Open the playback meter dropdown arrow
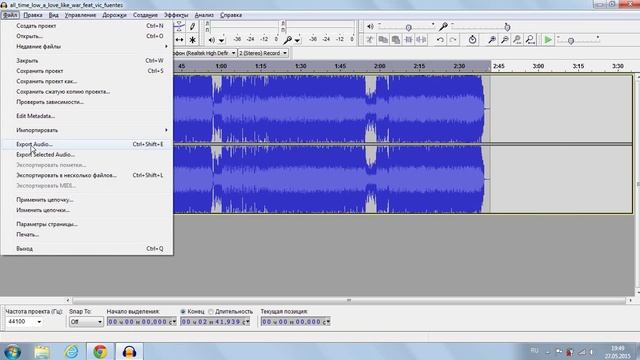 click(221, 40)
